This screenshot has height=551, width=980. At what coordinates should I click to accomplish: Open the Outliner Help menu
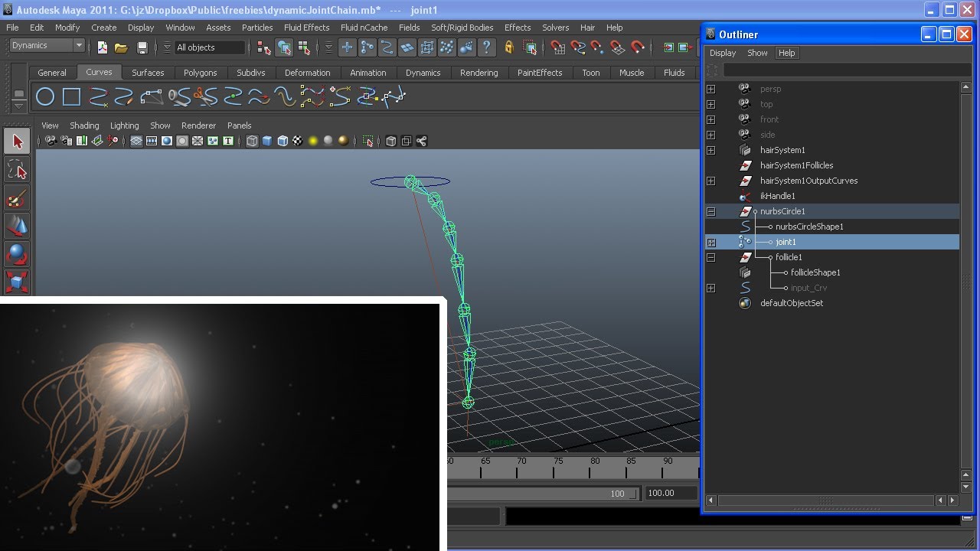click(786, 53)
